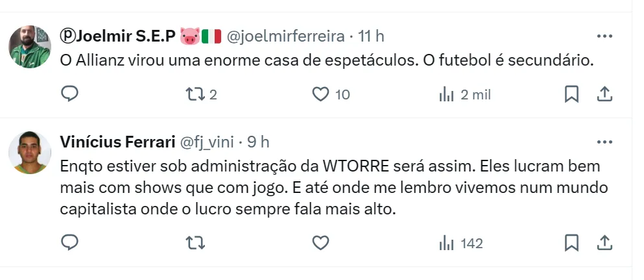Image resolution: width=644 pixels, height=280 pixels.
Task: Open more options for Joelmir's tweet
Action: click(x=604, y=36)
